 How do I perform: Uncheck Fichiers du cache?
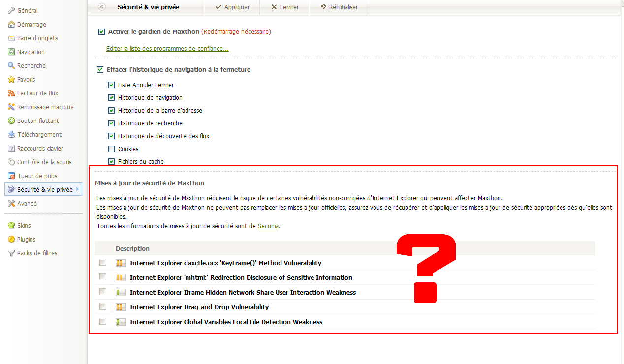[111, 162]
